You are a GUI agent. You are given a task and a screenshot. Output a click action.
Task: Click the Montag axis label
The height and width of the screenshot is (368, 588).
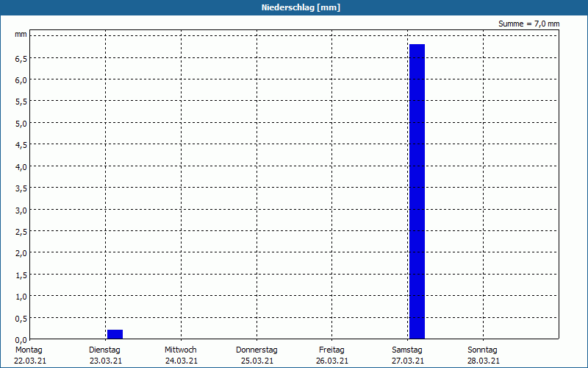point(29,350)
